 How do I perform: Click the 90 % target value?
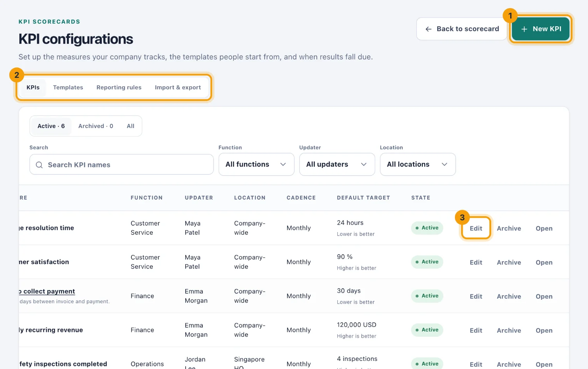pyautogui.click(x=345, y=257)
